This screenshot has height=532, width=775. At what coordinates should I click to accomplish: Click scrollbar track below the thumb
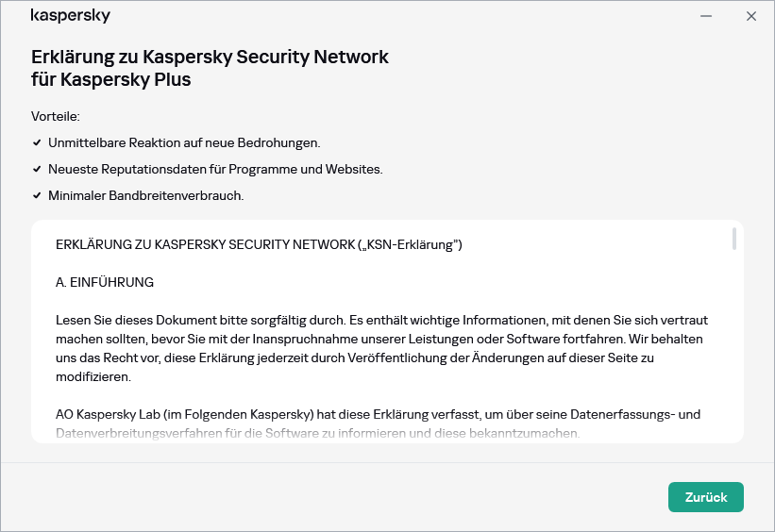coord(734,358)
